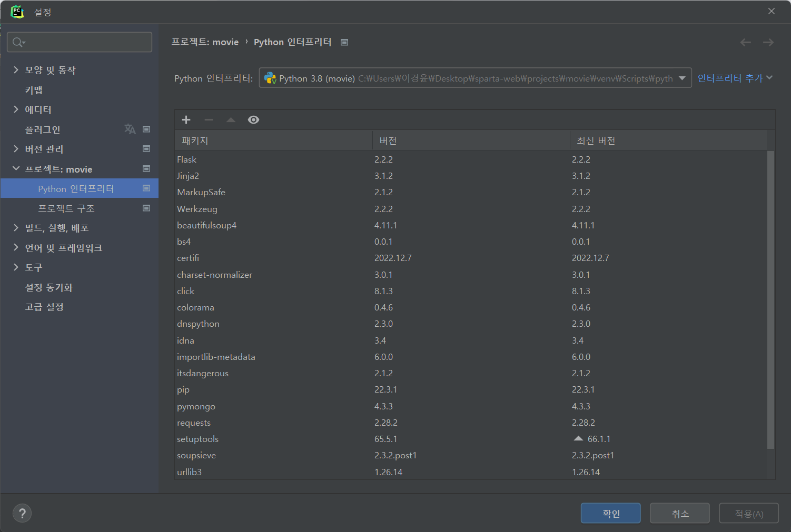The width and height of the screenshot is (791, 532).
Task: Click the 프로젝트: movie breadcrumb at the top
Action: tap(205, 42)
